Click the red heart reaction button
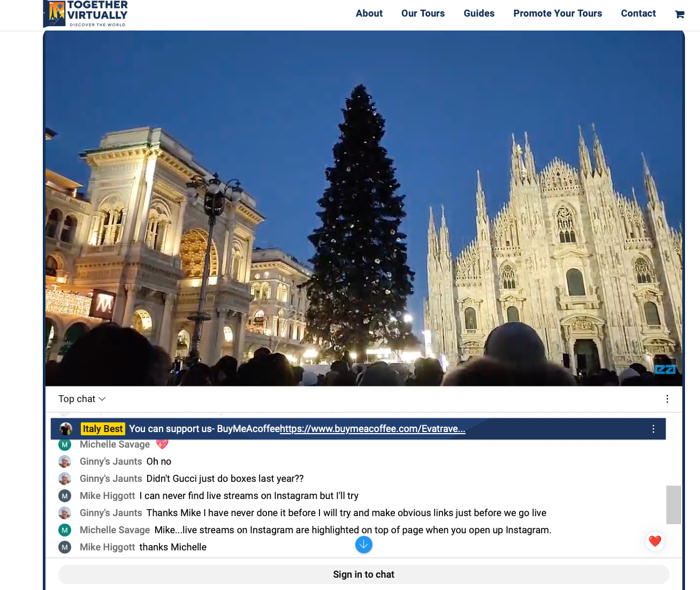 (x=655, y=541)
